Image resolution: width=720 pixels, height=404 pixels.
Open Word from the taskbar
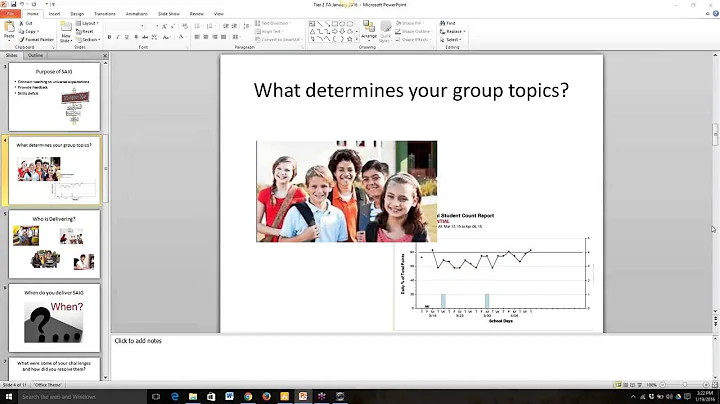coord(229,396)
